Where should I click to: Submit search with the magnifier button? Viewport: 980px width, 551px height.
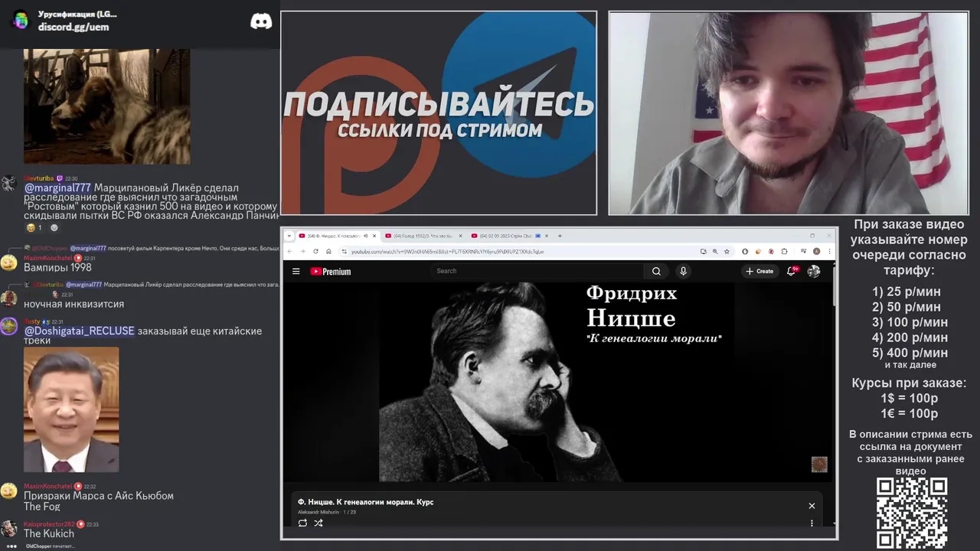click(x=656, y=271)
